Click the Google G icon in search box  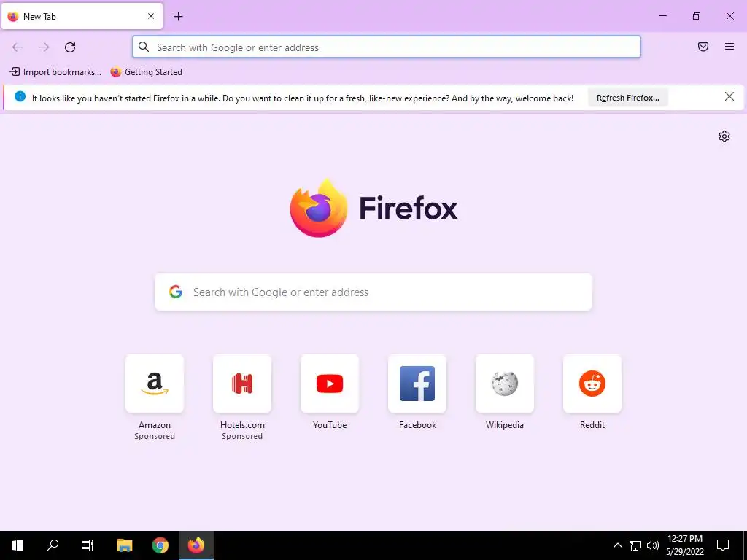pyautogui.click(x=176, y=292)
